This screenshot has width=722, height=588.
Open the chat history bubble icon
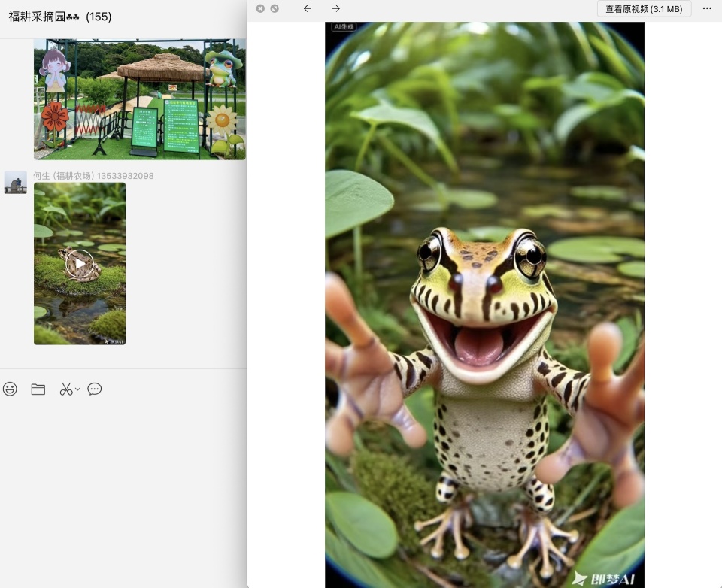pyautogui.click(x=95, y=389)
